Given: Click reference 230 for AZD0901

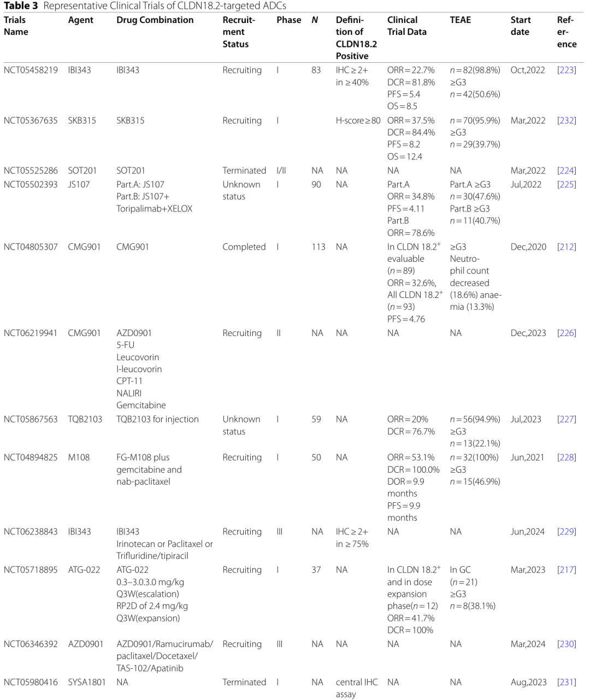Looking at the screenshot, I should (567, 644).
